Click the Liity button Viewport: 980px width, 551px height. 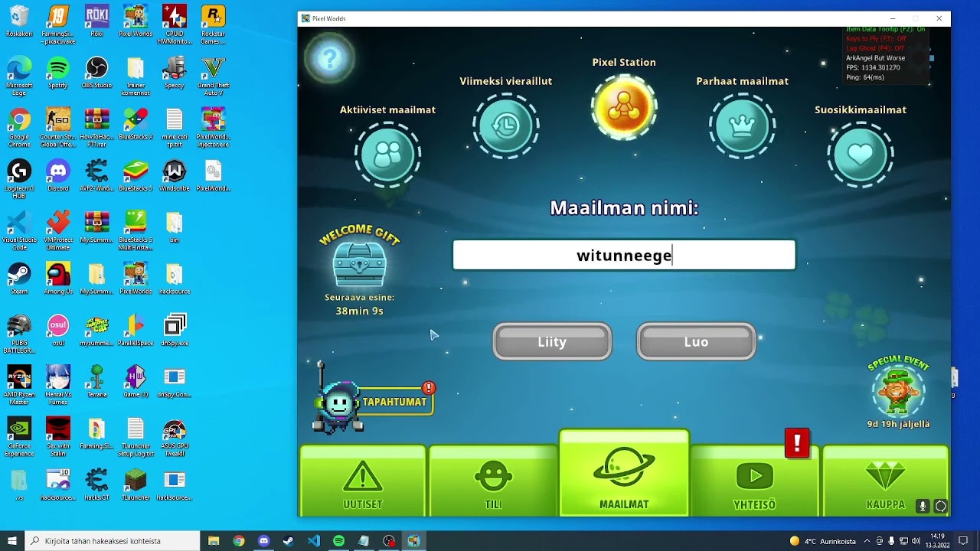(x=552, y=341)
